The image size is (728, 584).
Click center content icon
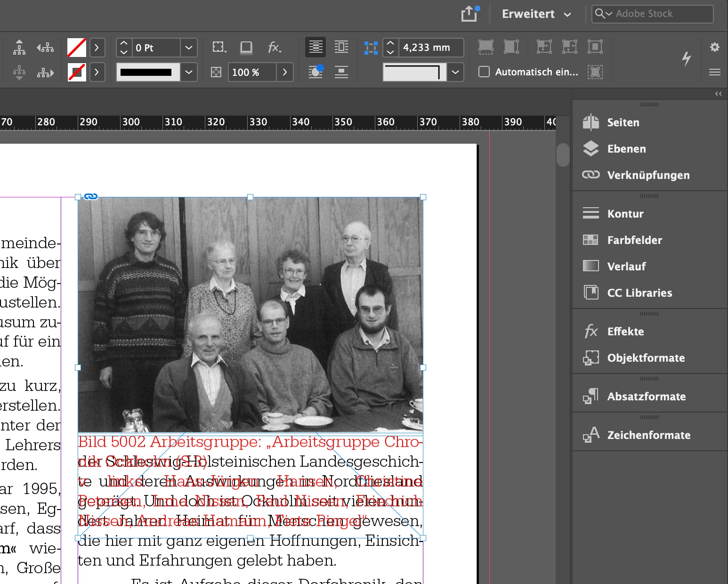pos(595,47)
